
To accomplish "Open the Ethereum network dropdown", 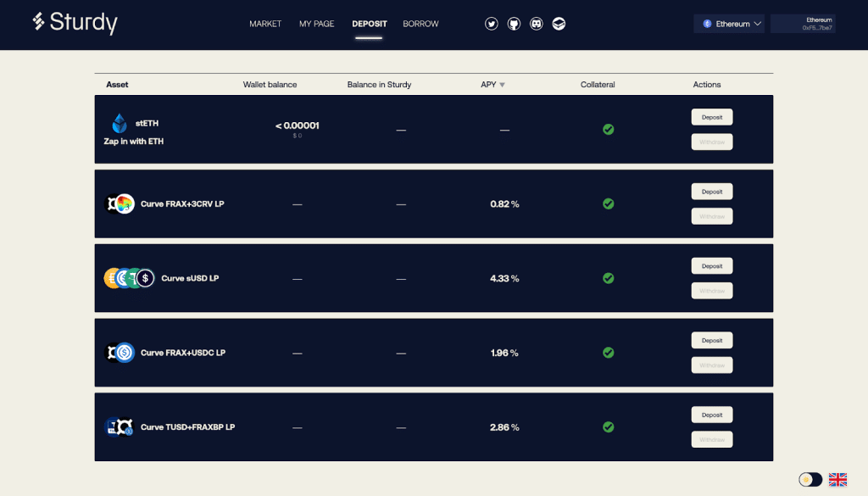I will pos(729,24).
